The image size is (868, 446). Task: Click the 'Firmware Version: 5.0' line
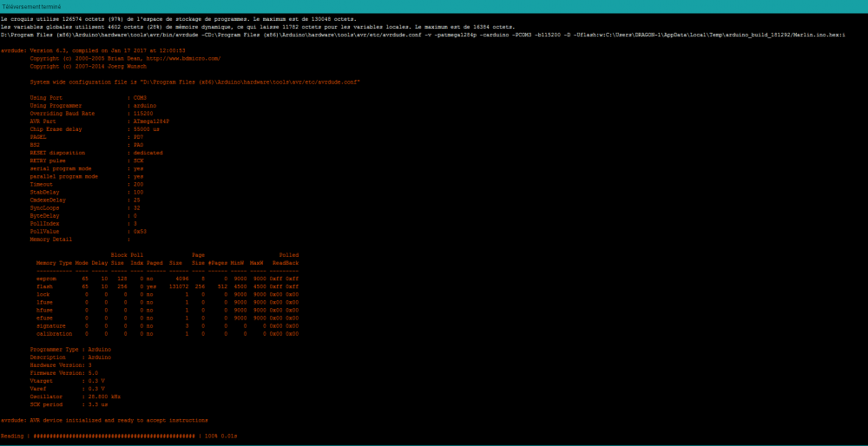[63, 373]
